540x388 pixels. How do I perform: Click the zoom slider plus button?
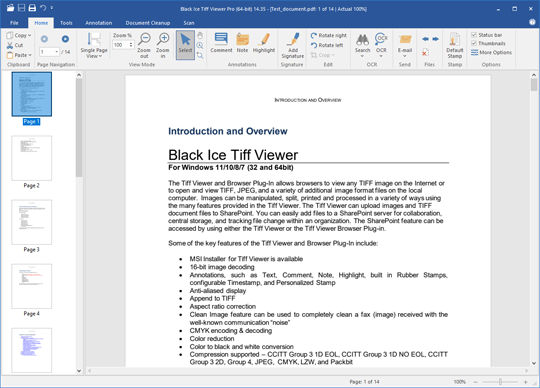[x=526, y=382]
